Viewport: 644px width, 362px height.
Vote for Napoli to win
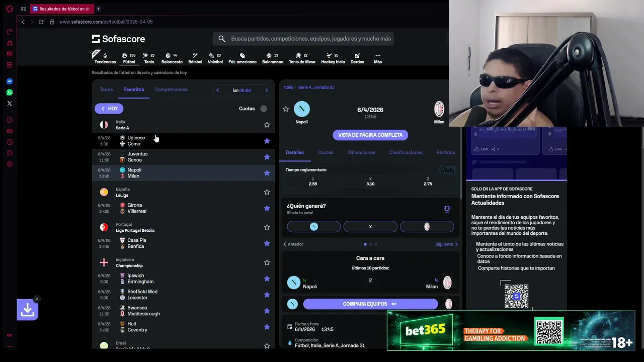coord(314,227)
